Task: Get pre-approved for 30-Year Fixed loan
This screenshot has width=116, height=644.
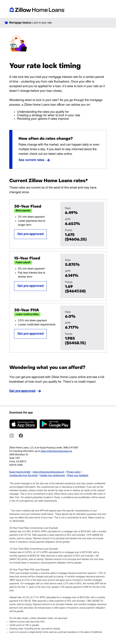Action: click(x=30, y=234)
